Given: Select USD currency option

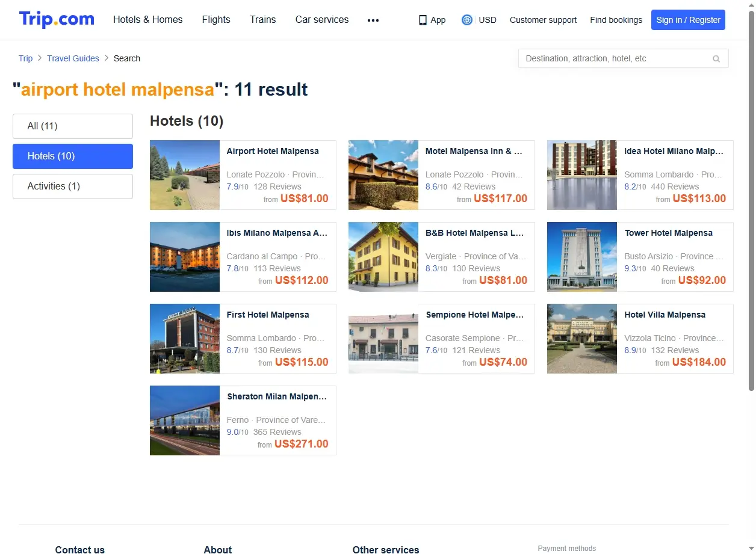Looking at the screenshot, I should (488, 20).
